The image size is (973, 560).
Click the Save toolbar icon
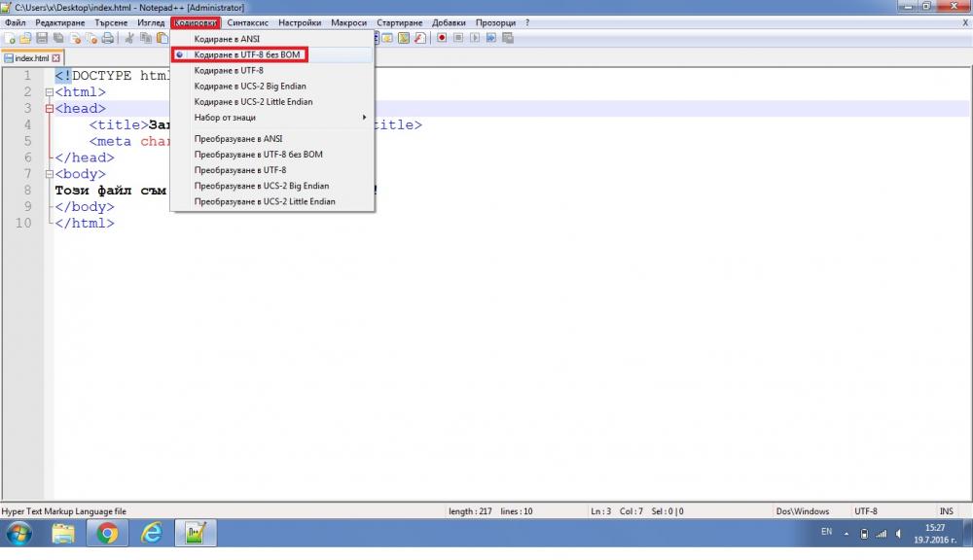[x=42, y=38]
